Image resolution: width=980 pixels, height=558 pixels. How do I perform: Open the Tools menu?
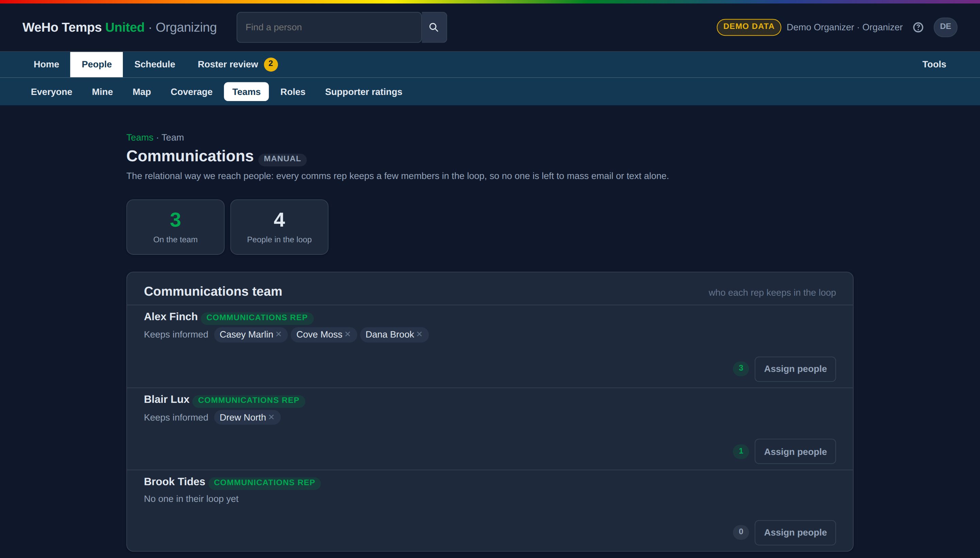(x=934, y=64)
